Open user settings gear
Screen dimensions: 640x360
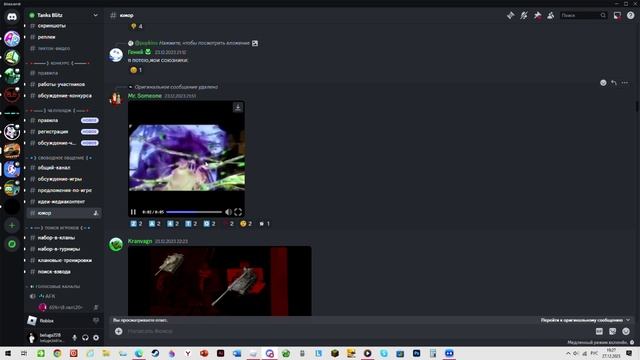96,338
